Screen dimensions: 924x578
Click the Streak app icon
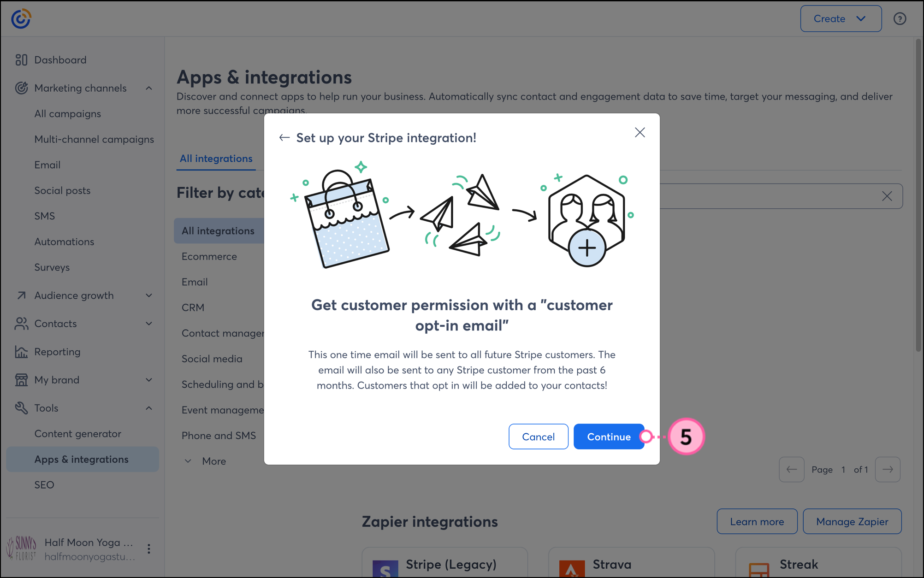coord(759,570)
